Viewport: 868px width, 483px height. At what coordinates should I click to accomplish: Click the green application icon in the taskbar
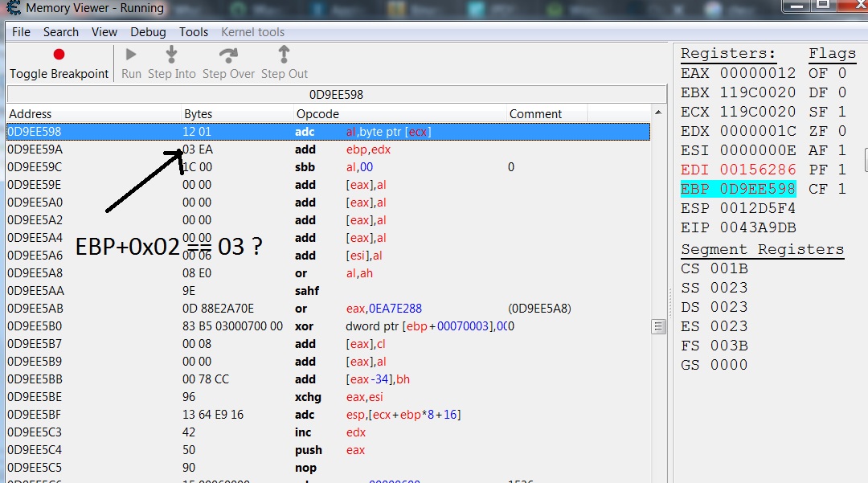[x=555, y=7]
